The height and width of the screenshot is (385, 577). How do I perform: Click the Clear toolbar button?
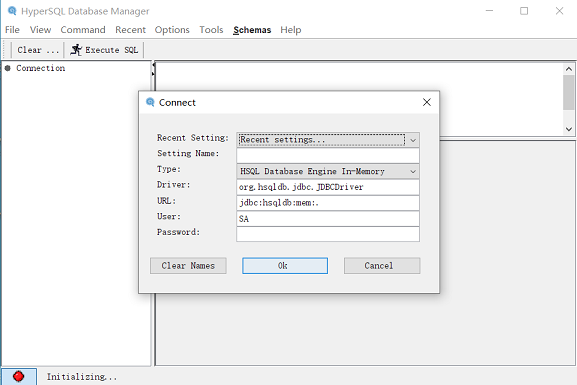38,50
